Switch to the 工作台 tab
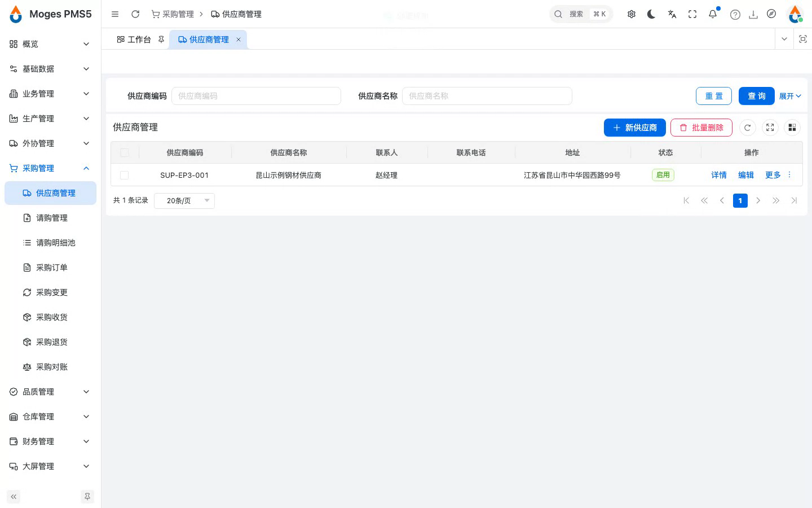This screenshot has height=508, width=812. coord(140,40)
